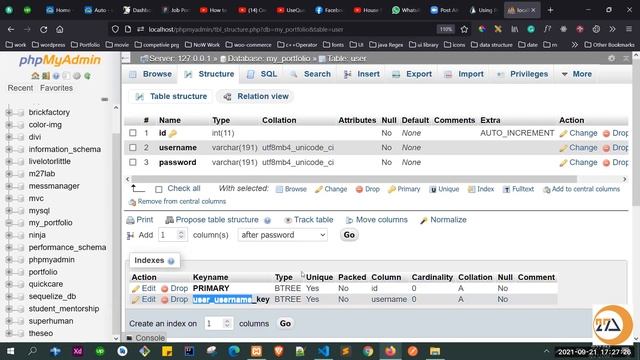Open Adobe XD from taskbar
The height and width of the screenshot is (360, 640).
click(78, 351)
